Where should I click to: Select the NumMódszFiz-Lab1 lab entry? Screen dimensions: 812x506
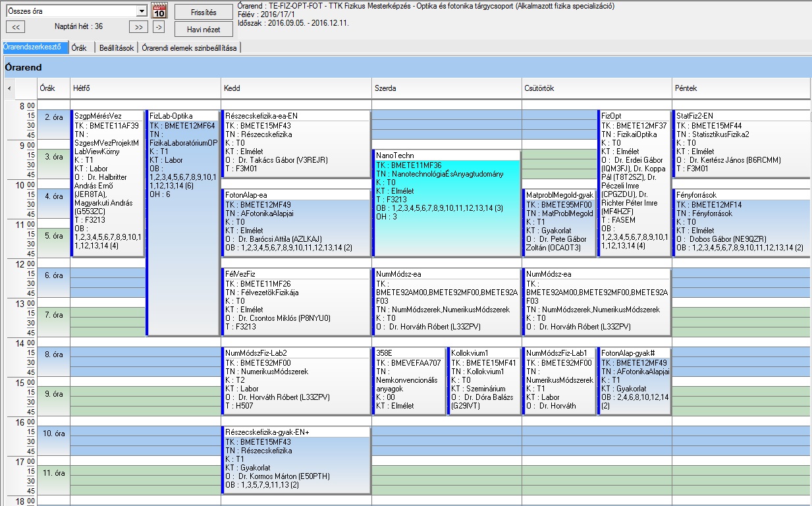tap(559, 381)
